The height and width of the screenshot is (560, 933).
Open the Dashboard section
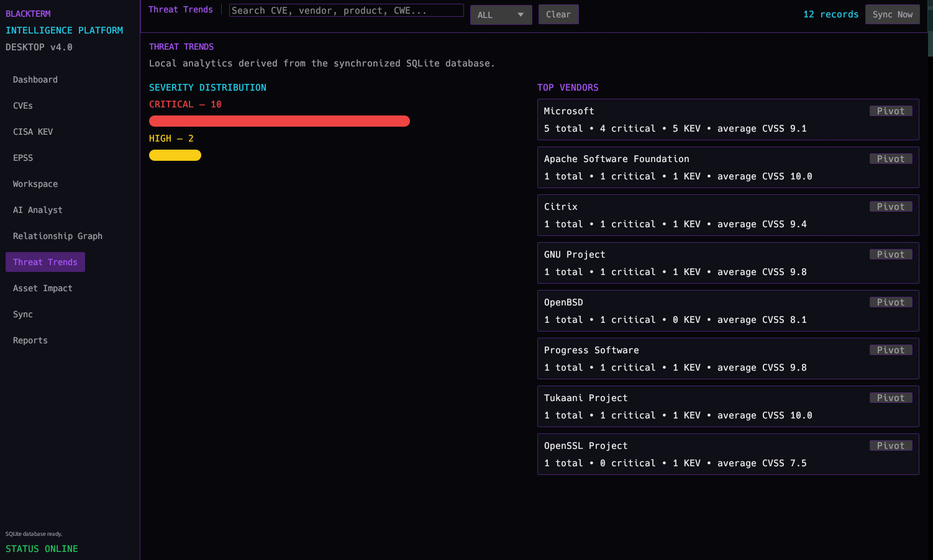tap(35, 79)
